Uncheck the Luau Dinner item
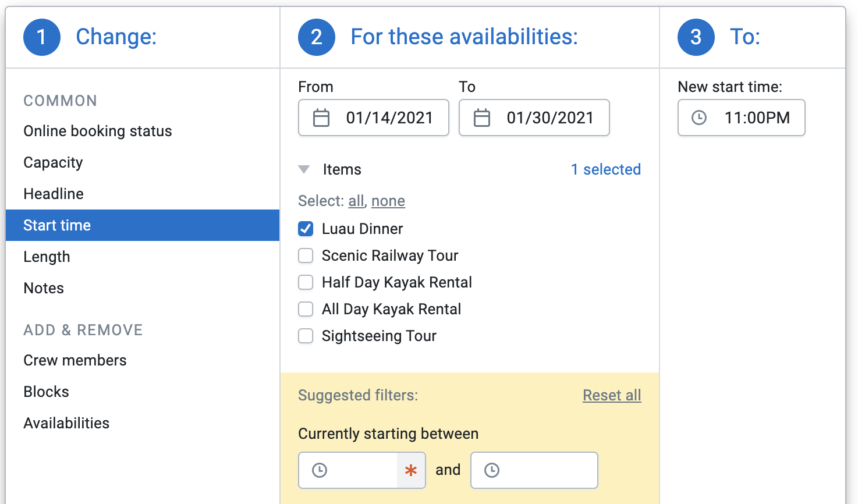This screenshot has width=858, height=504. click(x=306, y=229)
